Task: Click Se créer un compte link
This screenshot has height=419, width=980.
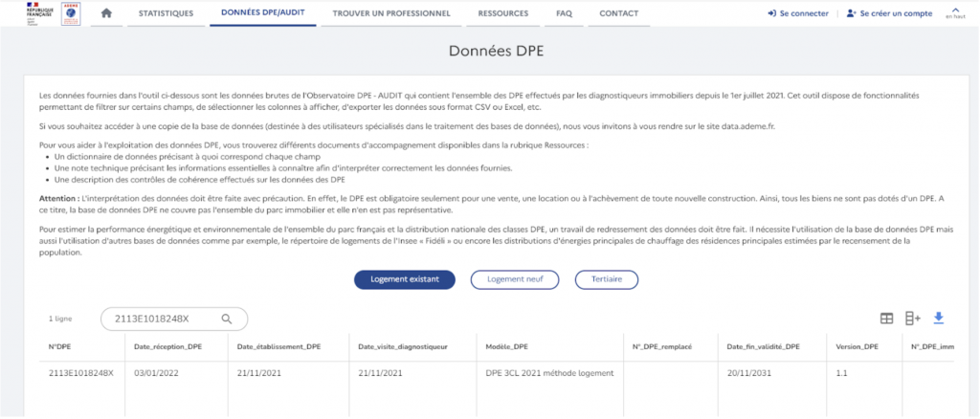Action: pyautogui.click(x=889, y=13)
